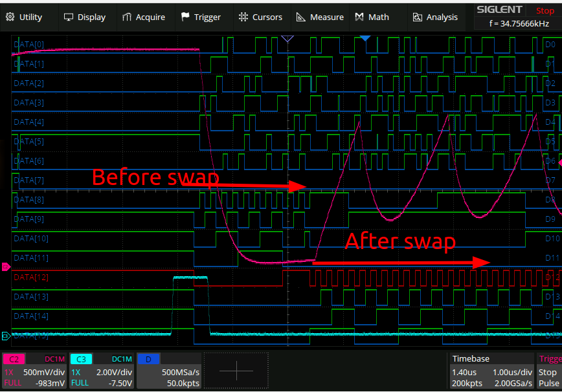Open the Measure menu label

click(327, 17)
